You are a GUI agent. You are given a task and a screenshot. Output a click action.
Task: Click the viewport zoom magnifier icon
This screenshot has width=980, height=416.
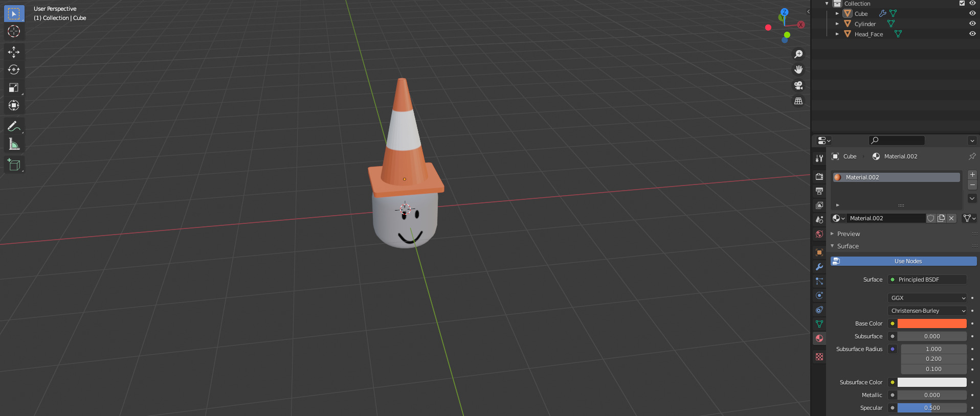[x=798, y=54]
